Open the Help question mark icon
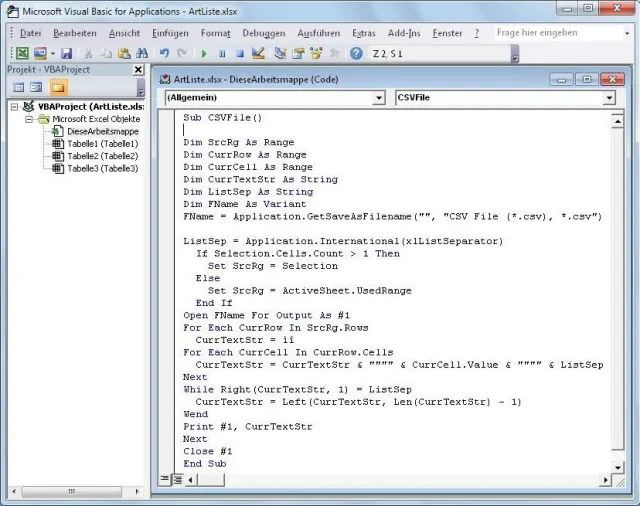 tap(356, 53)
